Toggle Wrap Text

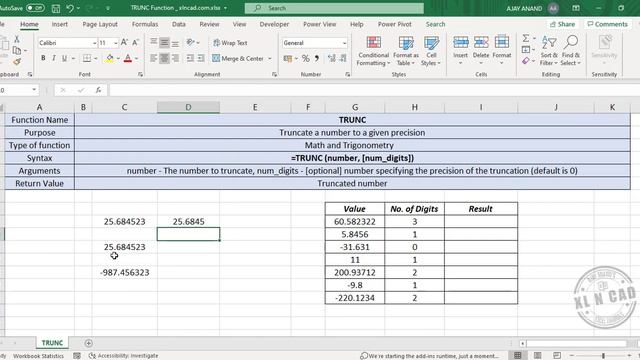click(x=230, y=43)
